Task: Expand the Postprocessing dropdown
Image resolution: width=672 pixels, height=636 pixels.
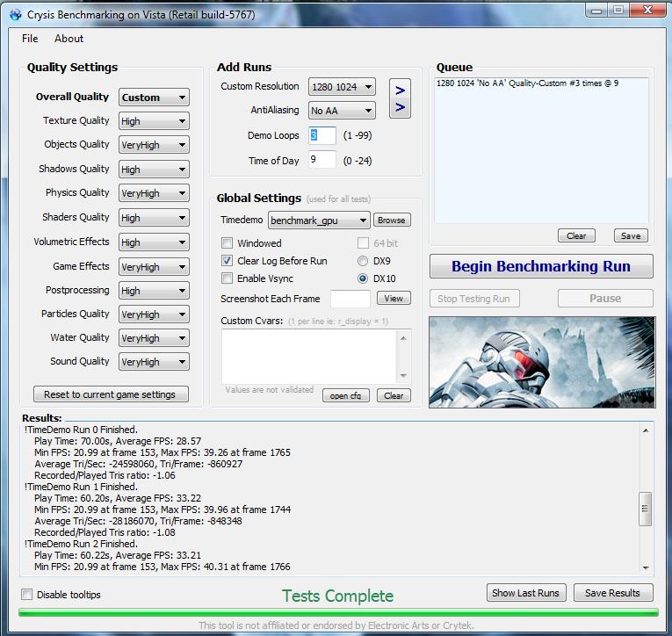Action: click(154, 291)
